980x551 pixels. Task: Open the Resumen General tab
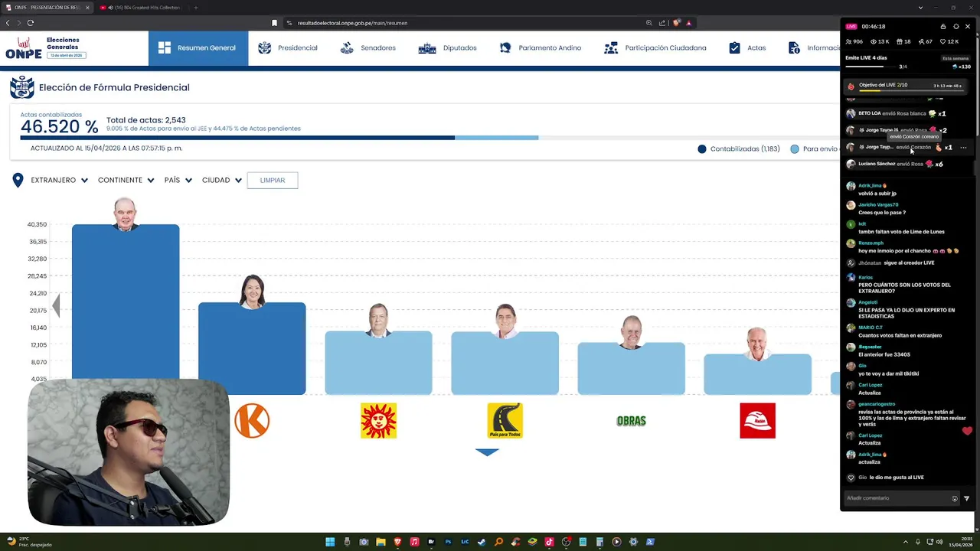click(198, 48)
